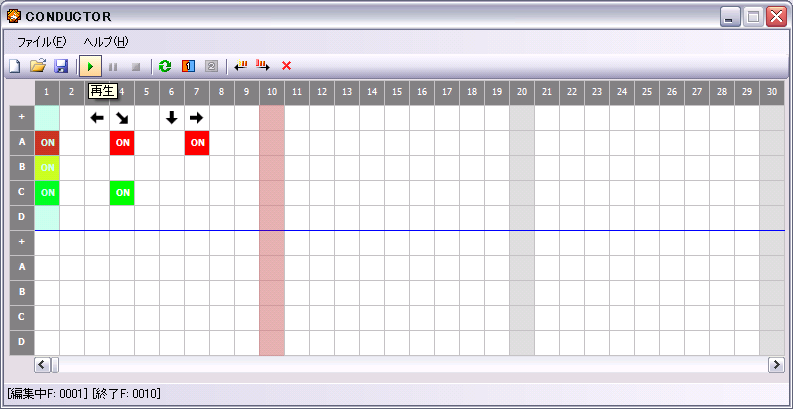Click the insert-left arrow toolbar icon
The height and width of the screenshot is (409, 793).
pos(240,66)
